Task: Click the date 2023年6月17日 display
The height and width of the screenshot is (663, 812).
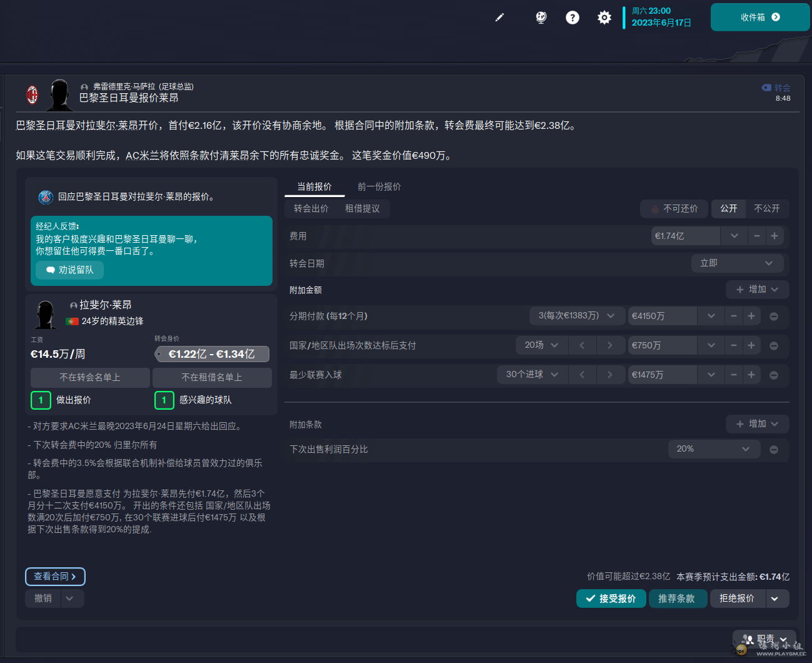Action: coord(661,23)
